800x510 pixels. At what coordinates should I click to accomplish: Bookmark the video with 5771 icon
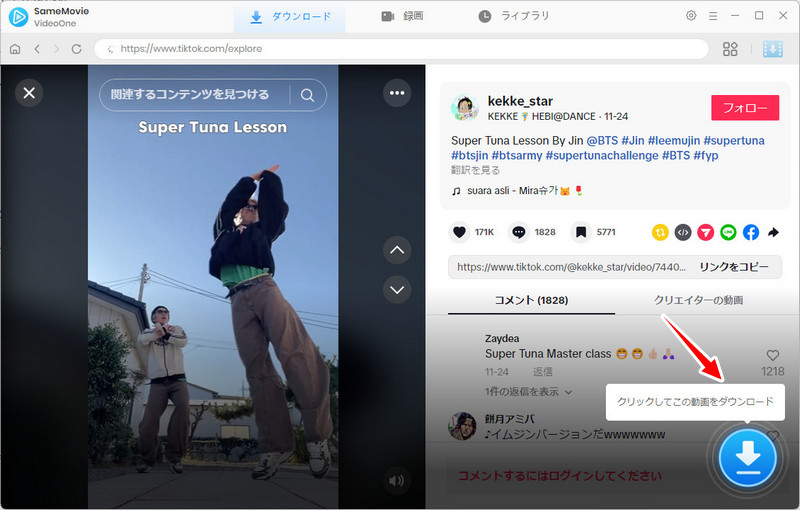pyautogui.click(x=581, y=232)
